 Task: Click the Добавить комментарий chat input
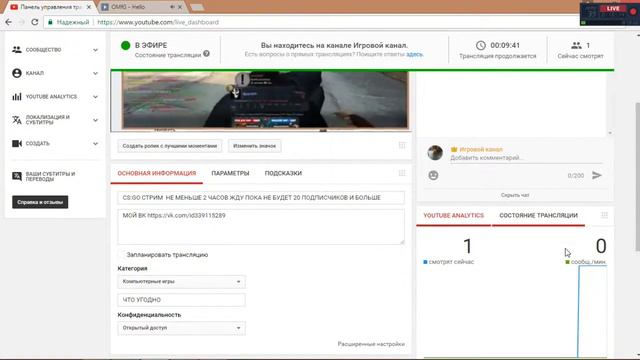[x=526, y=158]
